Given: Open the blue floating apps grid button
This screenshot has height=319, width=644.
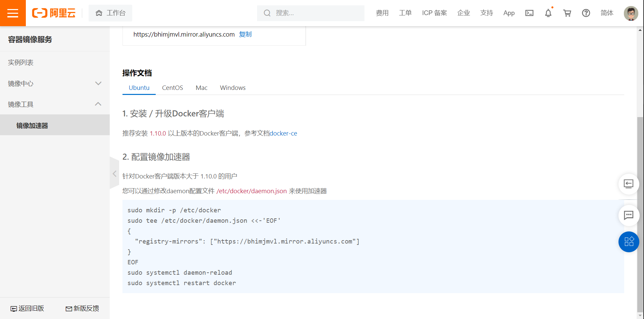Looking at the screenshot, I should click(x=629, y=242).
